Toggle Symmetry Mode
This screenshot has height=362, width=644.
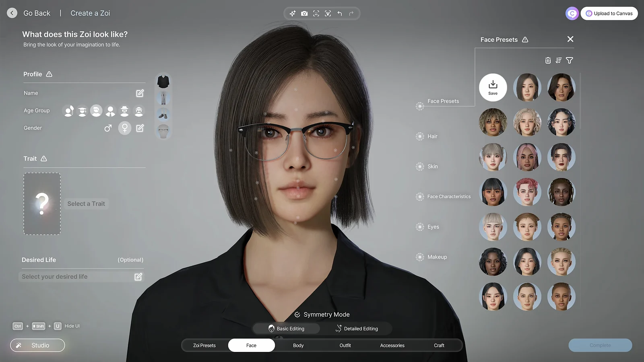322,314
